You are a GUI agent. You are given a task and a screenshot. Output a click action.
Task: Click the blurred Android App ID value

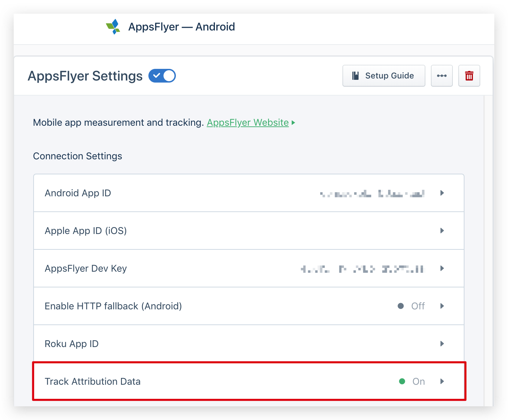(372, 194)
